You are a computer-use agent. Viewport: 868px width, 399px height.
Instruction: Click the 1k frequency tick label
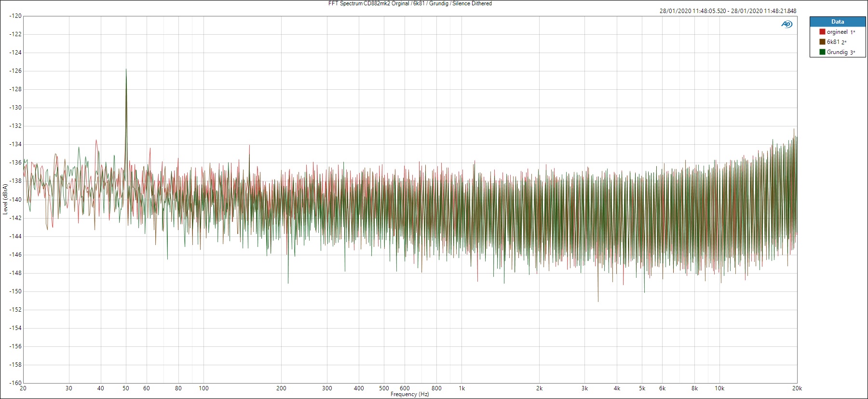click(461, 388)
